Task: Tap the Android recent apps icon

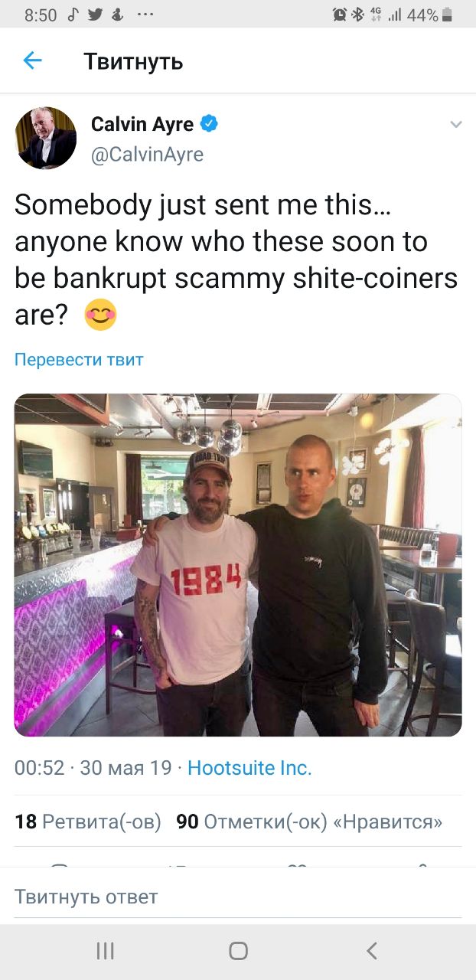Action: point(105,951)
